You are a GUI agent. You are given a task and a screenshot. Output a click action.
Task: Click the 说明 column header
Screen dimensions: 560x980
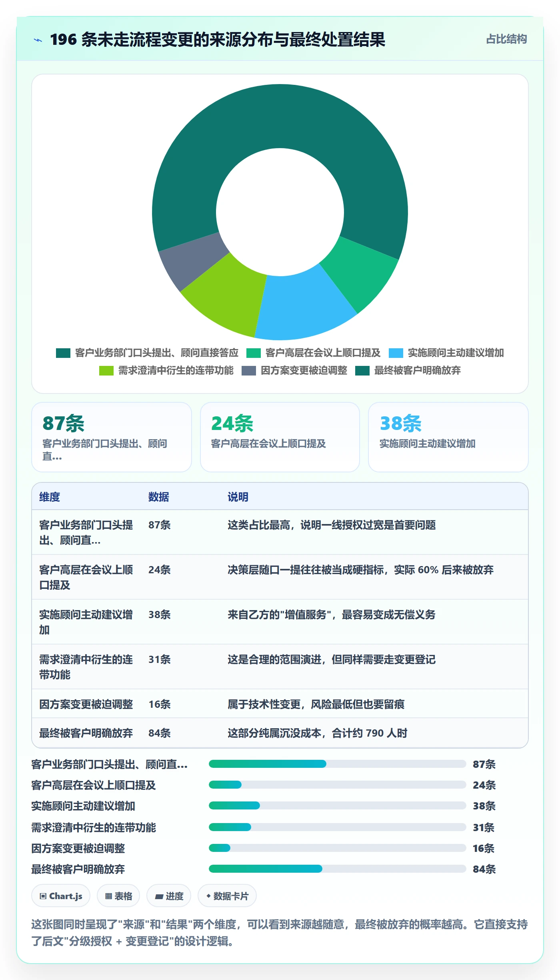[x=238, y=497]
